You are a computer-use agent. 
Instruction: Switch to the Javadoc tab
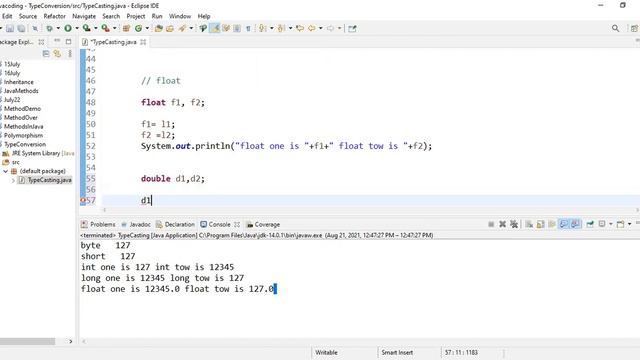(136, 224)
